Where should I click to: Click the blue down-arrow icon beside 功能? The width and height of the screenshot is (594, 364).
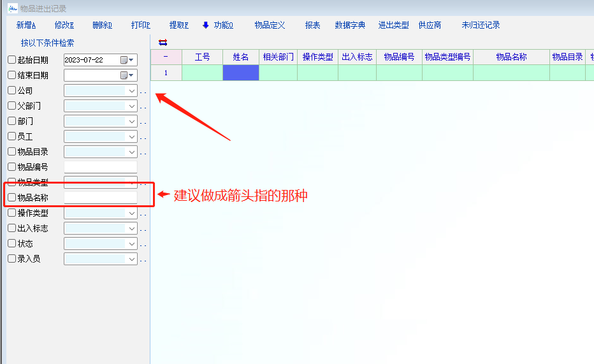point(206,25)
